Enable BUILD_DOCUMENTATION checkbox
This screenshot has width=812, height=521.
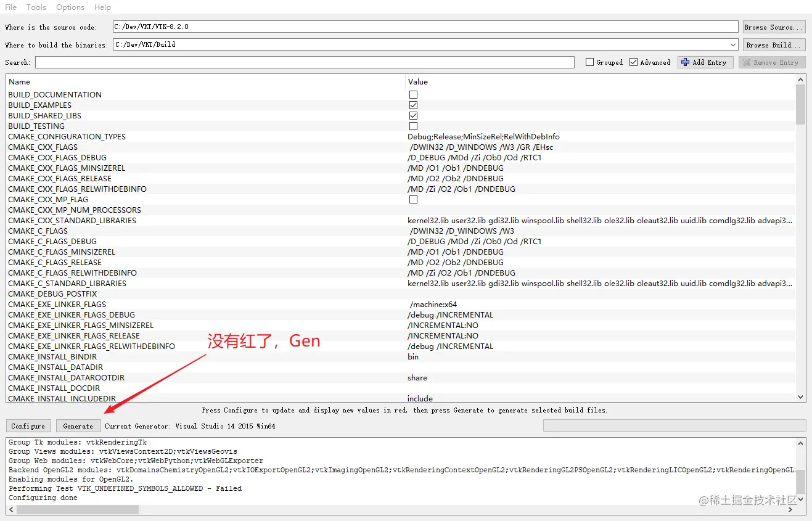(413, 94)
